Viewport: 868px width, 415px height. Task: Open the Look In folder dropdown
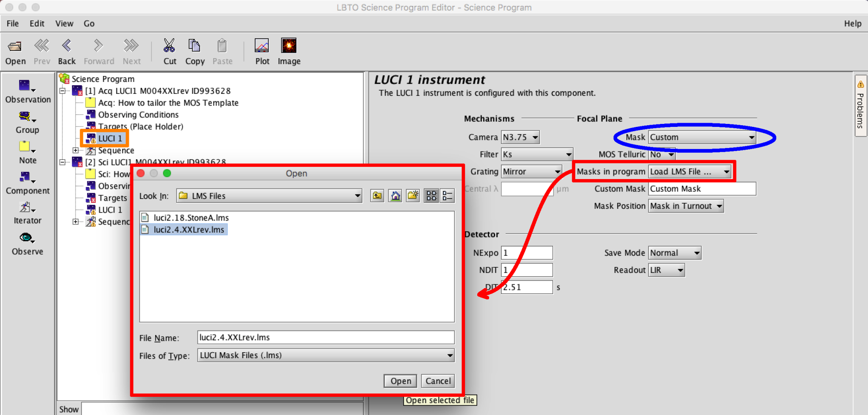pos(269,196)
